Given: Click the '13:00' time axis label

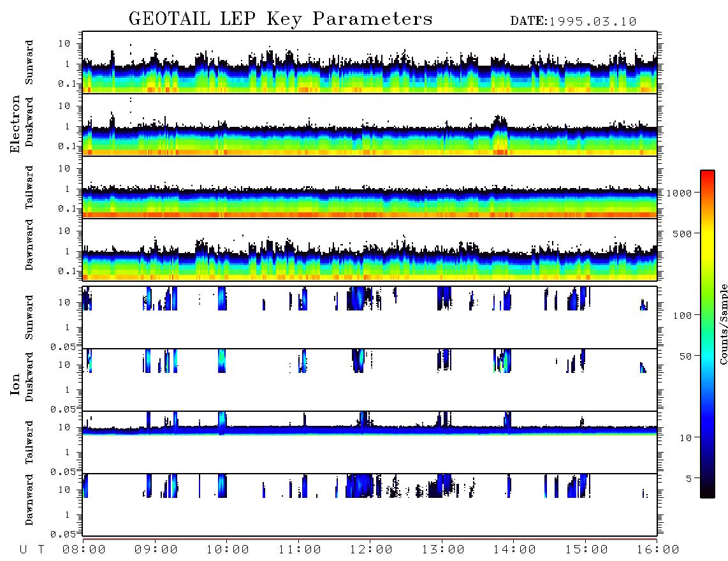Looking at the screenshot, I should coord(443,550).
